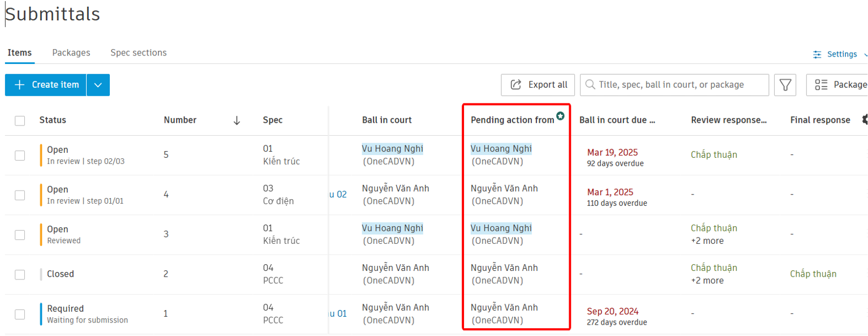868x336 pixels.
Task: Click the Mar 1, 2025 due date
Action: (x=610, y=192)
